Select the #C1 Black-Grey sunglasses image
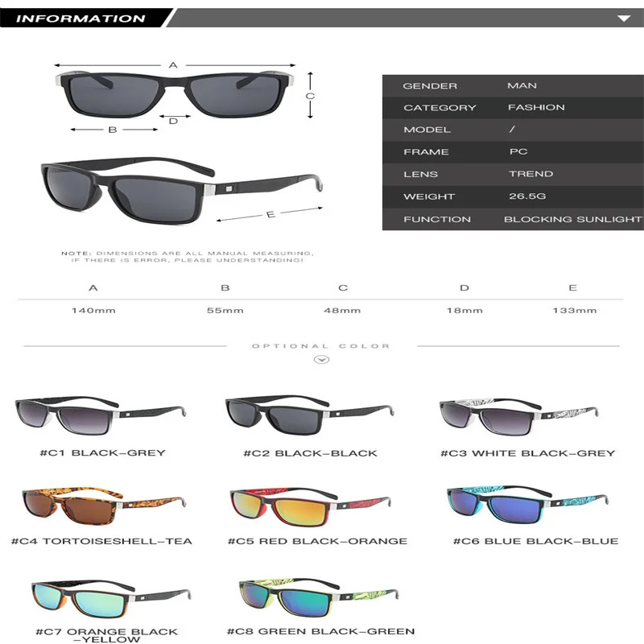This screenshot has width=644, height=644. tap(101, 415)
